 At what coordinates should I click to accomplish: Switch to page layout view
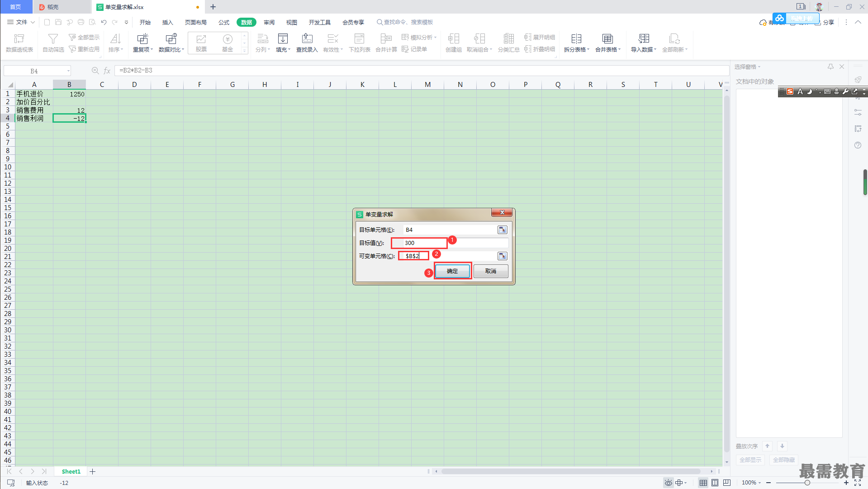pyautogui.click(x=715, y=483)
